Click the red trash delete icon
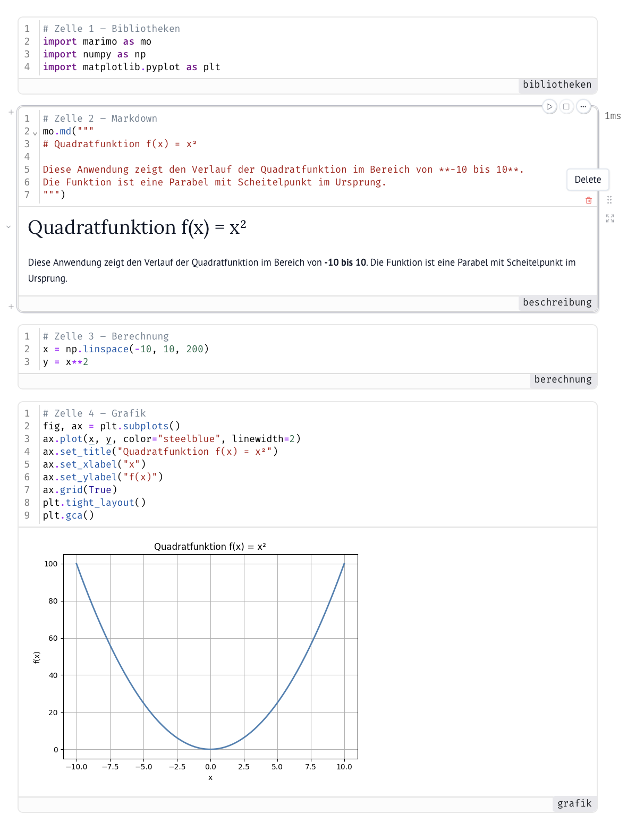This screenshot has height=831, width=644. tap(589, 200)
